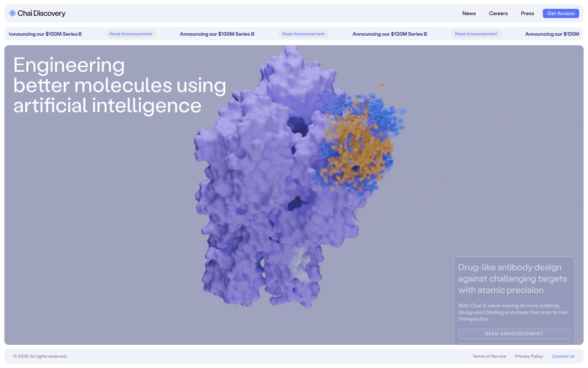Viewport: 588px width, 368px height.
Task: Click the 'Engineering better molecules' headline
Action: click(120, 85)
